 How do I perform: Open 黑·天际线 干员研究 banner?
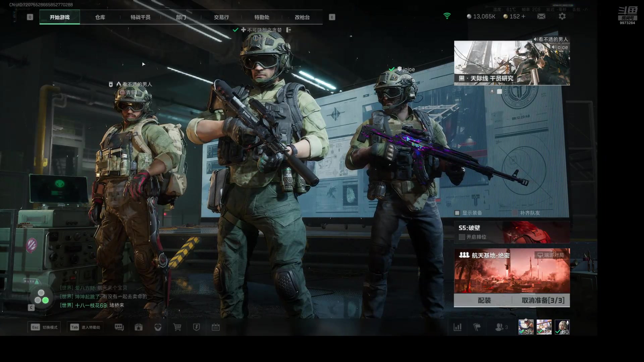click(512, 63)
